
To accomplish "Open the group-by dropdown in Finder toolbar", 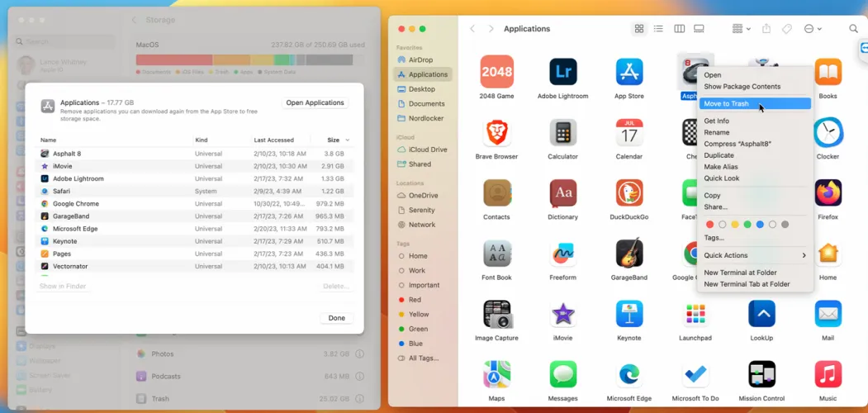I will click(x=741, y=29).
